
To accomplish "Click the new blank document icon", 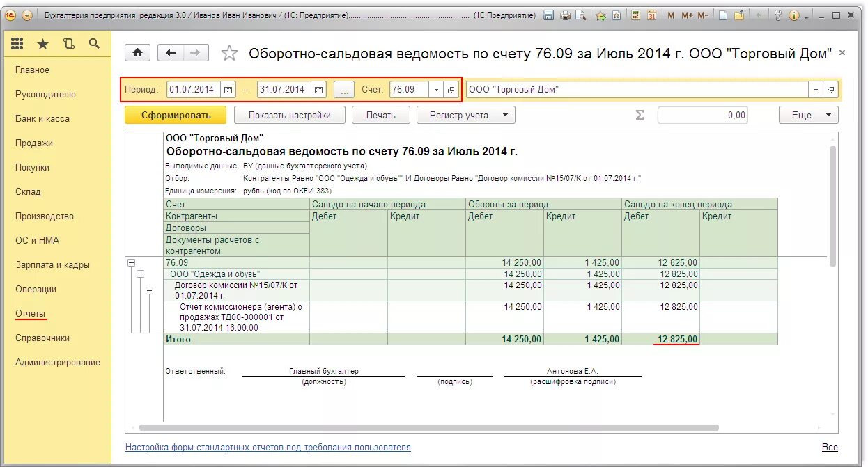I will pos(723,15).
